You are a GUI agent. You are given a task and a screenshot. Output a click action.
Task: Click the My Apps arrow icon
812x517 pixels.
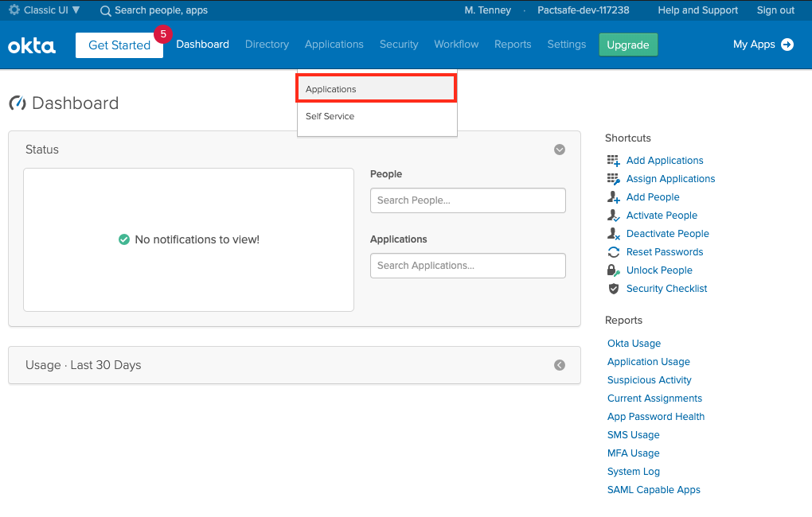tap(787, 45)
